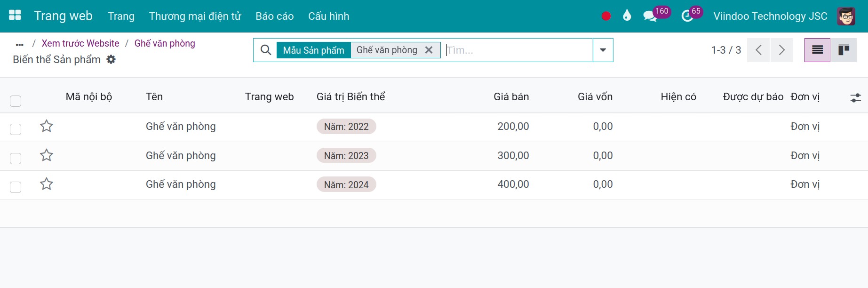Star the Năm: 2024 variant row
The width and height of the screenshot is (868, 288).
pos(47,184)
